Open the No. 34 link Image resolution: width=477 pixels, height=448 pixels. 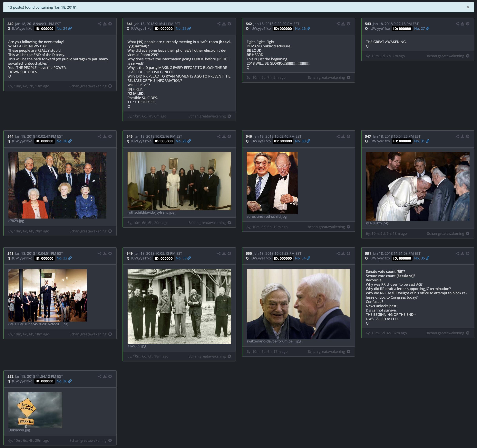pos(303,258)
